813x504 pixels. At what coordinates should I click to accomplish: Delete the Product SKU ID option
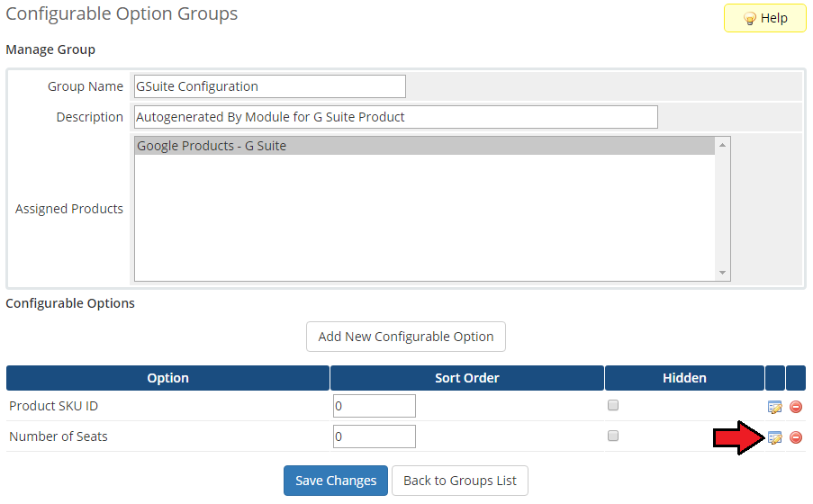pos(796,407)
